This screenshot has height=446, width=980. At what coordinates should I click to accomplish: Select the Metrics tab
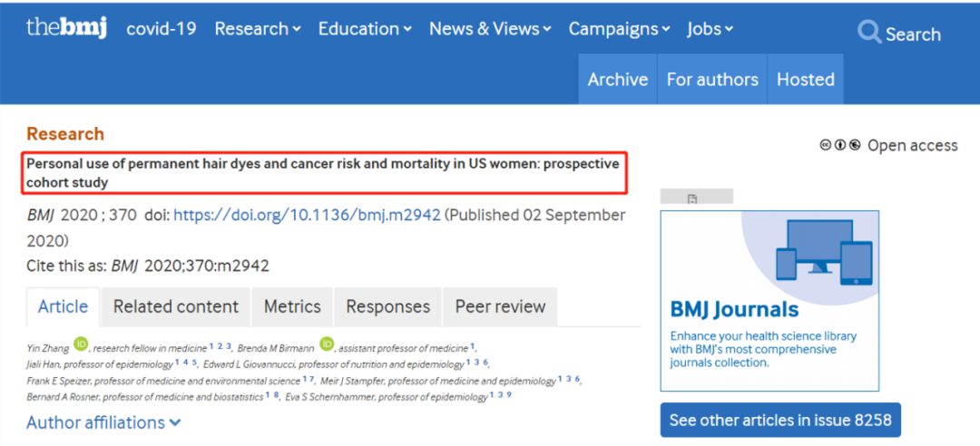pos(292,306)
